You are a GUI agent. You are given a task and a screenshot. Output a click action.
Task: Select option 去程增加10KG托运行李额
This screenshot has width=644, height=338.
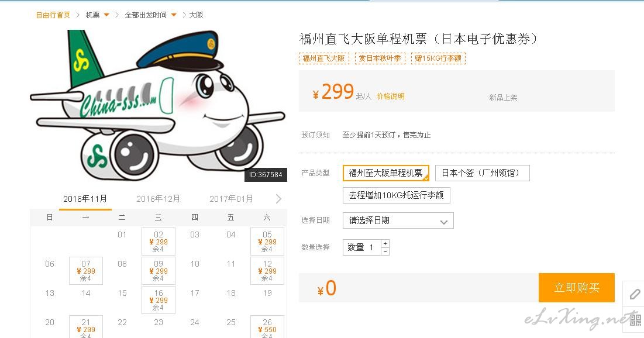pos(397,195)
